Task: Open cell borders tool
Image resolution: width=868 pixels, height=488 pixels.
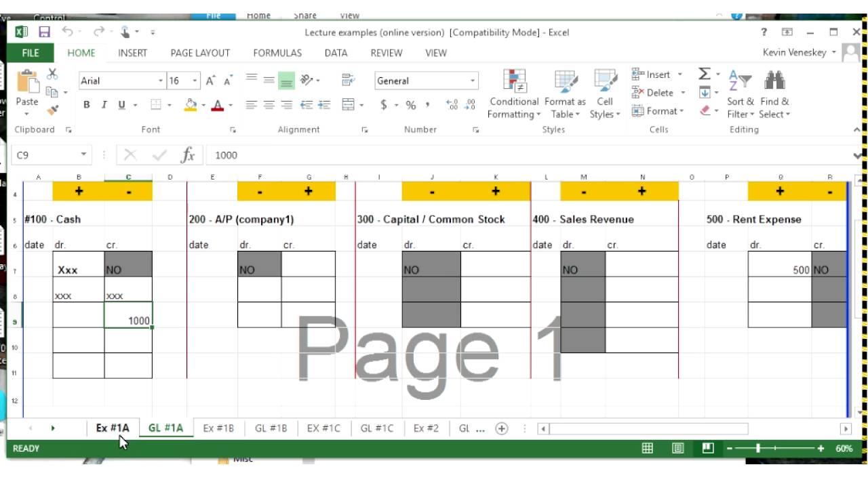Action: pos(157,104)
